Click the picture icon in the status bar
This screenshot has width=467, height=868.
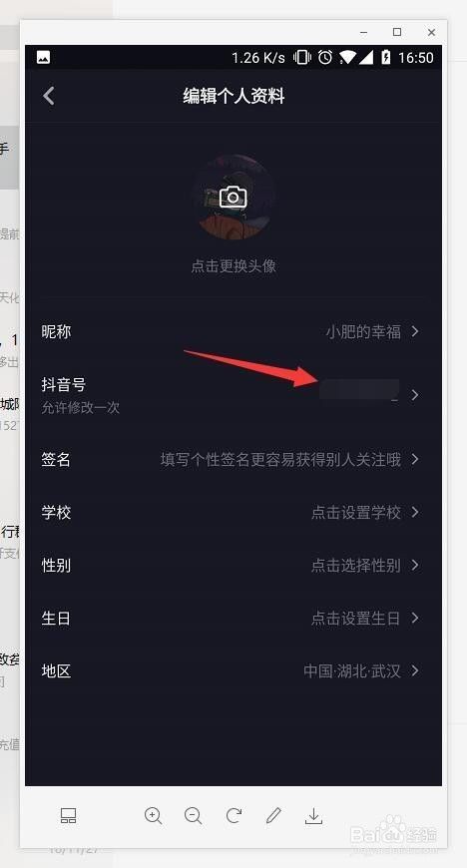click(x=43, y=58)
